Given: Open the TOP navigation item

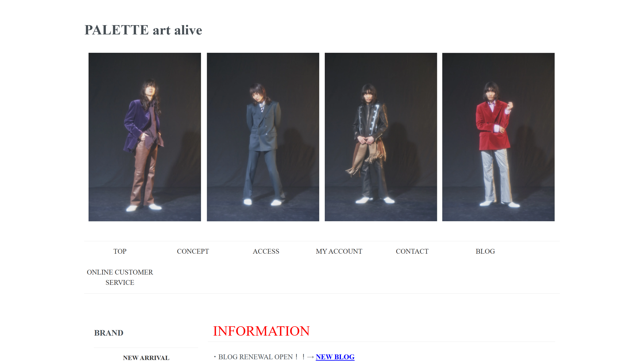Looking at the screenshot, I should click(120, 251).
